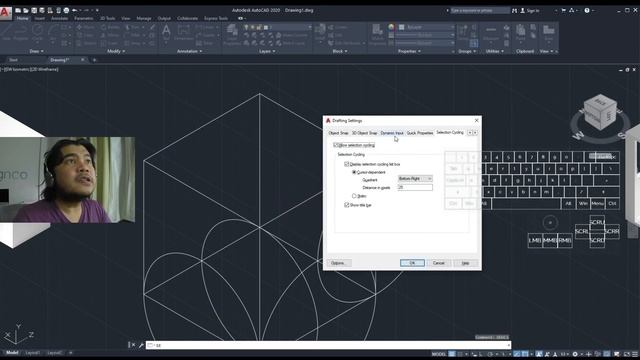The height and width of the screenshot is (360, 640).
Task: Select the Arc tool in Draw panel
Action: coord(53,33)
